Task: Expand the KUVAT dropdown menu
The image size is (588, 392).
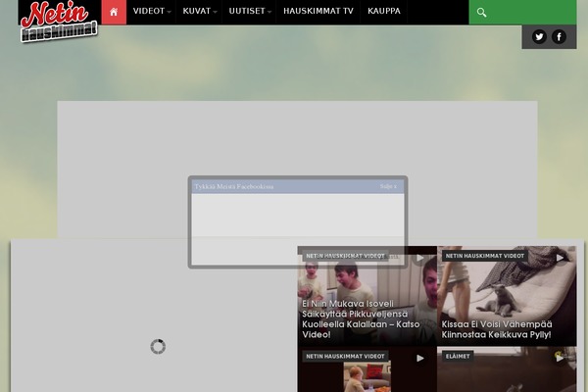Action: click(x=200, y=11)
